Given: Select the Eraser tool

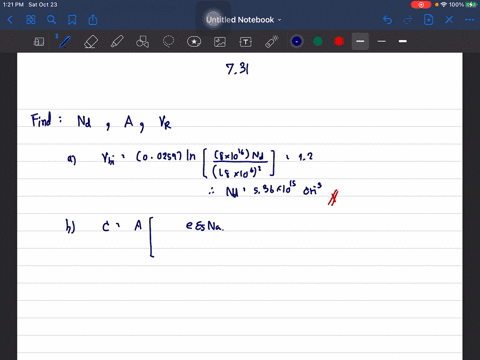Looking at the screenshot, I should tap(91, 42).
